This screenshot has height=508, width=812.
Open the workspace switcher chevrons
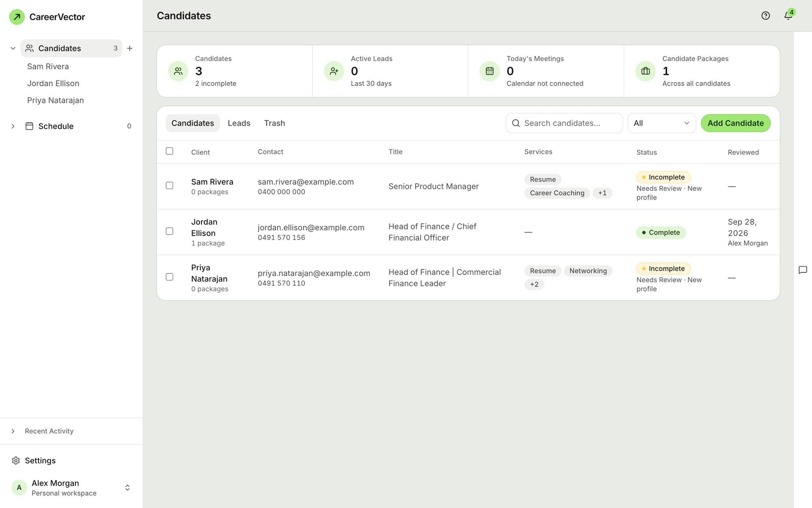point(127,488)
